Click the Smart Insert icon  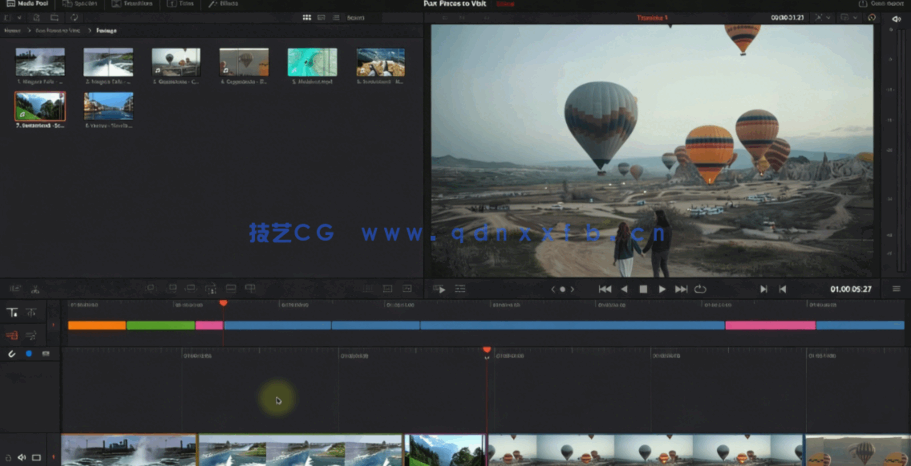(x=150, y=288)
